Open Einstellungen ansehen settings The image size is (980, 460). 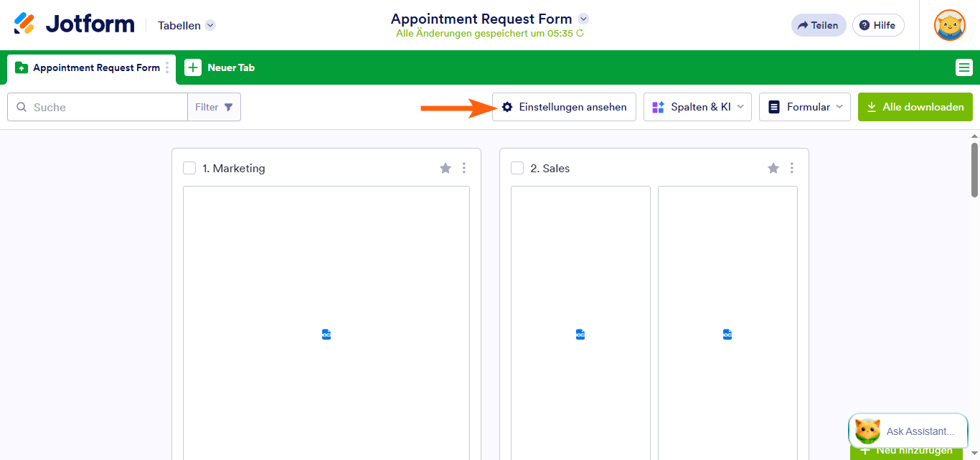pos(564,107)
